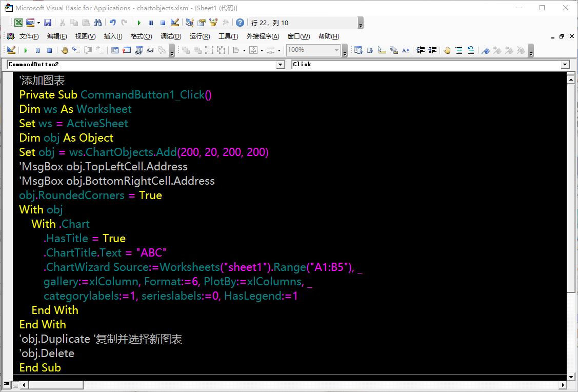Open the 运行(R) menu

coord(200,36)
